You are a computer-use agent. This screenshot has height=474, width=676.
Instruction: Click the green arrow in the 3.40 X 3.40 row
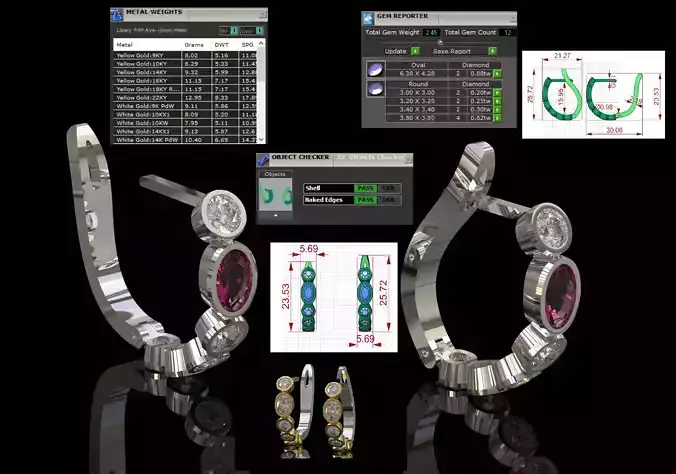click(497, 110)
